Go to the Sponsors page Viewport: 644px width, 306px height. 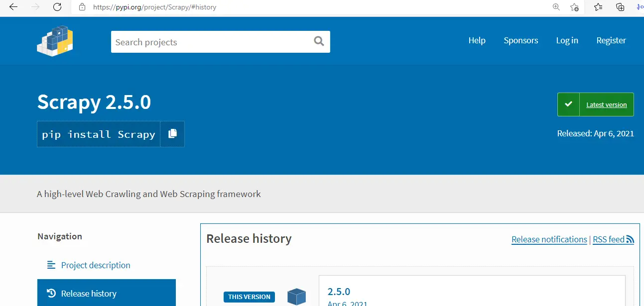click(x=520, y=40)
